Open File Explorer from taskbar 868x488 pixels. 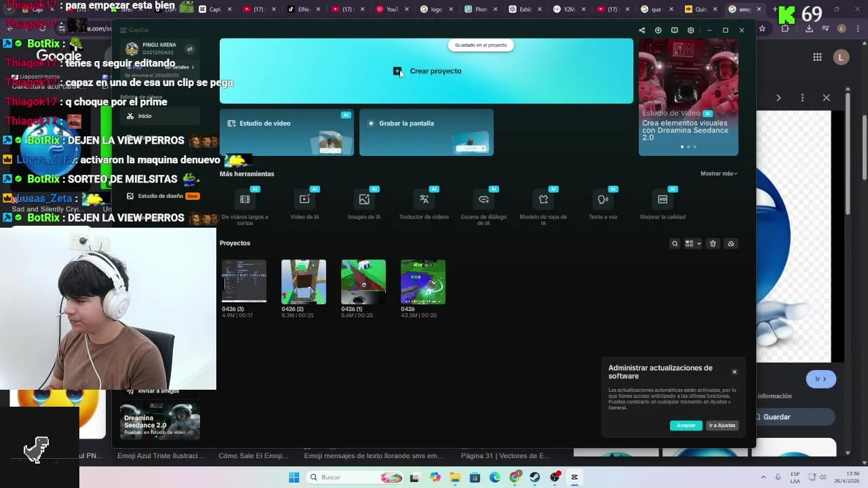(x=455, y=478)
